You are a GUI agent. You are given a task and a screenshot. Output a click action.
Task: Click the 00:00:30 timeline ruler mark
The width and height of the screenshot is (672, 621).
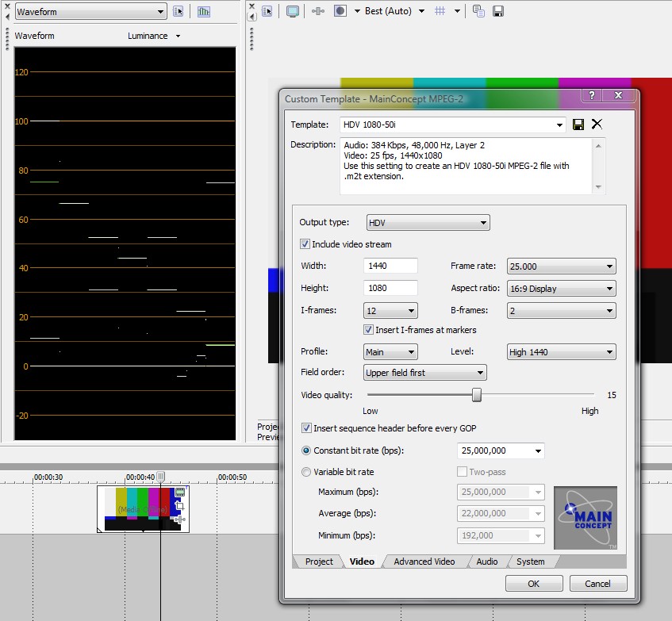[48, 477]
